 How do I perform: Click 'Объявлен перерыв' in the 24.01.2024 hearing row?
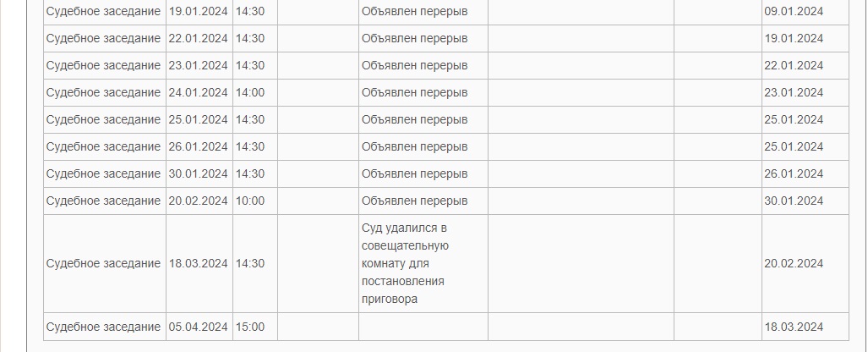(x=414, y=93)
